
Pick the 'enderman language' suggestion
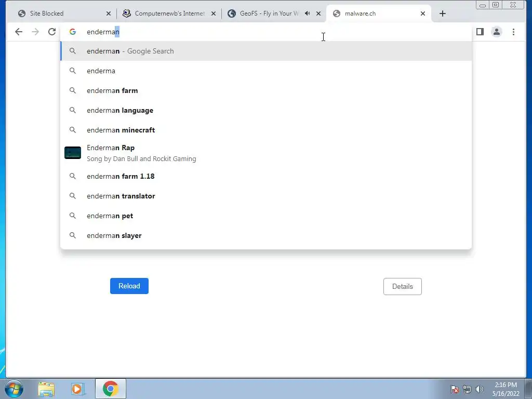point(266,110)
